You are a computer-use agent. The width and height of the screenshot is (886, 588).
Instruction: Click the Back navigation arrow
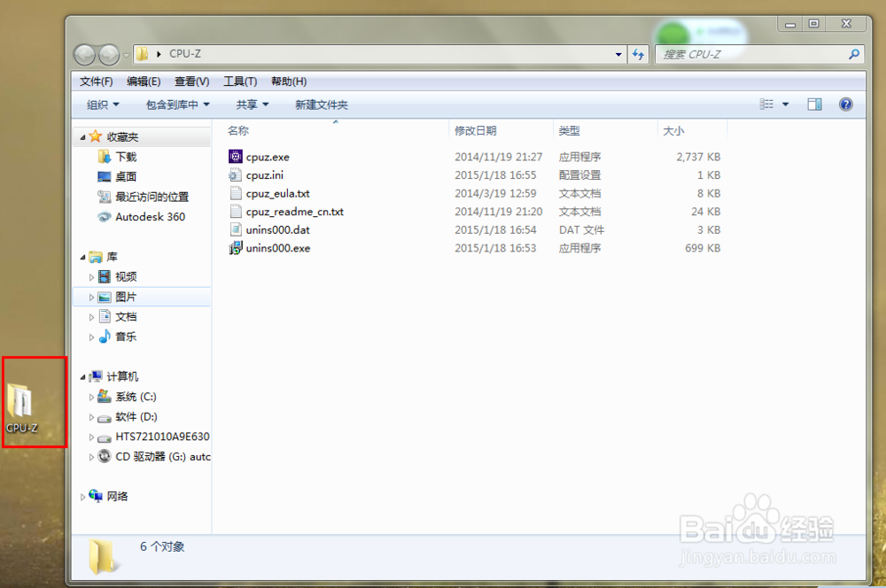pos(85,55)
